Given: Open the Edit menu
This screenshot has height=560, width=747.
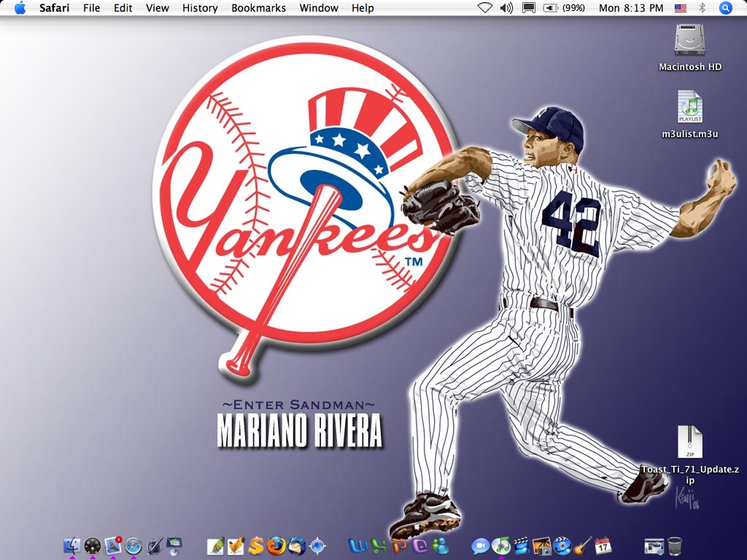Looking at the screenshot, I should point(123,8).
